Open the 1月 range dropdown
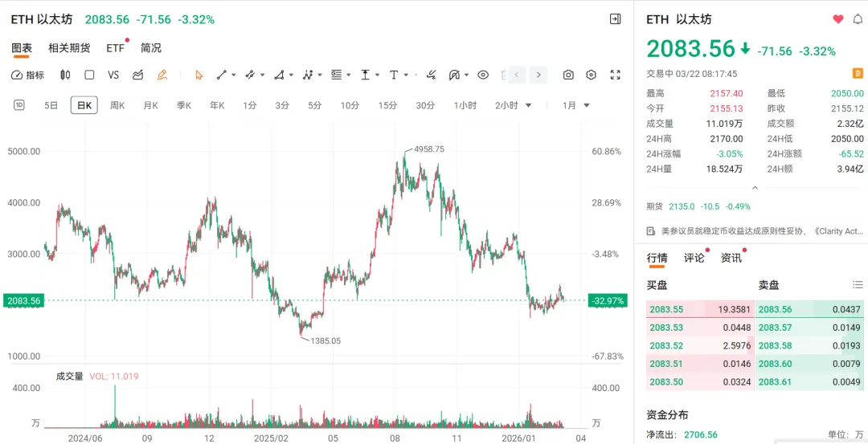Viewport: 868px width, 444px height. (576, 106)
